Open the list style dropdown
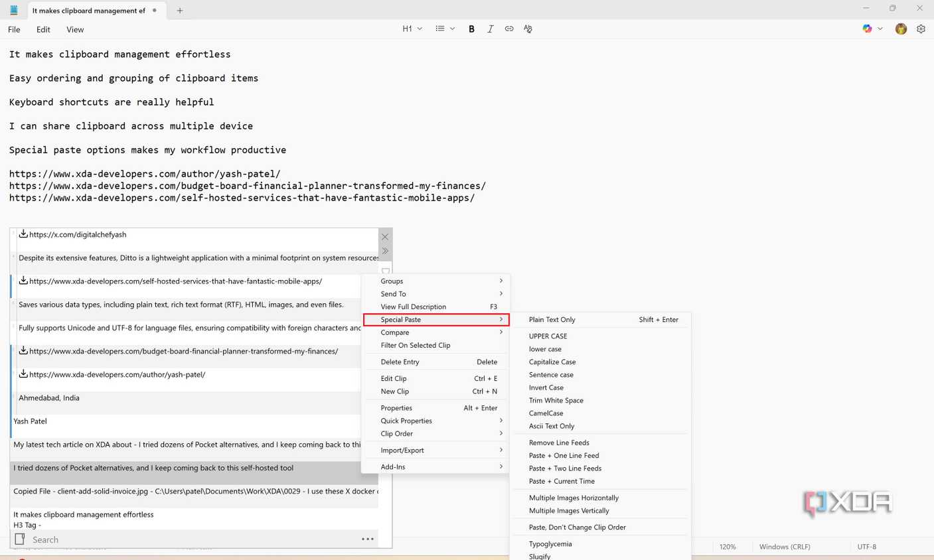The width and height of the screenshot is (934, 560). [445, 29]
